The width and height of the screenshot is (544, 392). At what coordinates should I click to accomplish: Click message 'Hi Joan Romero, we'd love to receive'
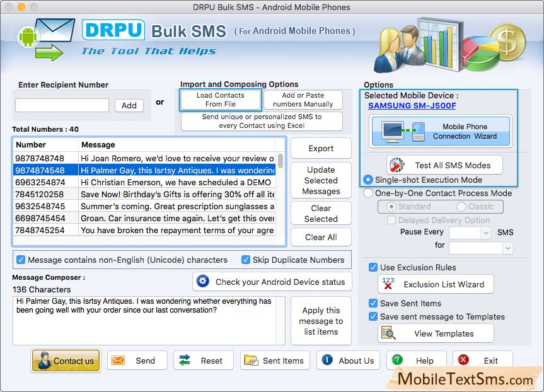click(x=177, y=158)
